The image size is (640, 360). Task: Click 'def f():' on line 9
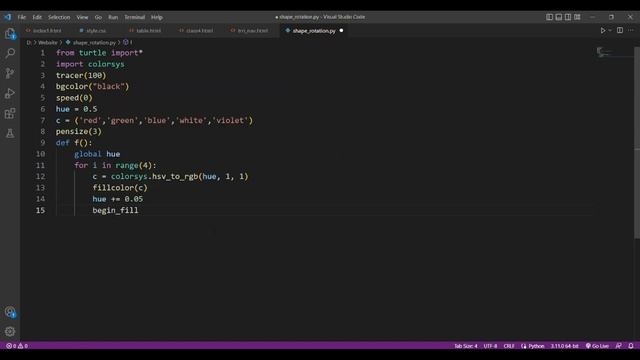74,143
